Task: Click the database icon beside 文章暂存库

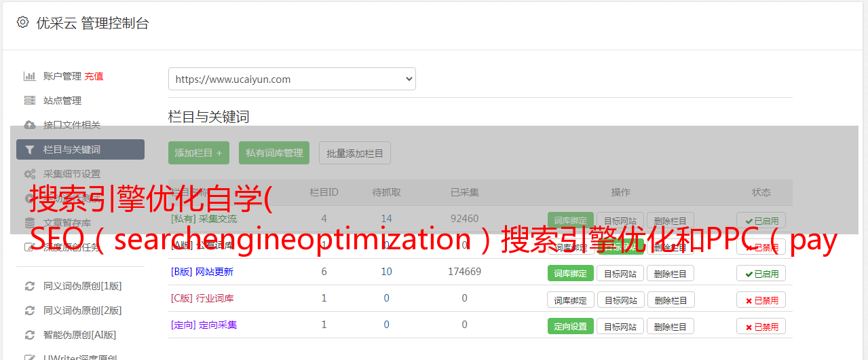Action: coord(30,223)
